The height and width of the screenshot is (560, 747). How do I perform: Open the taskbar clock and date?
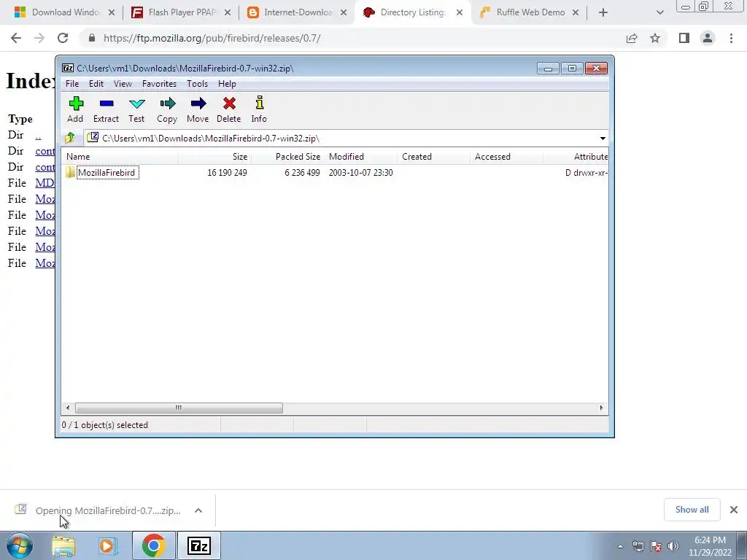710,546
